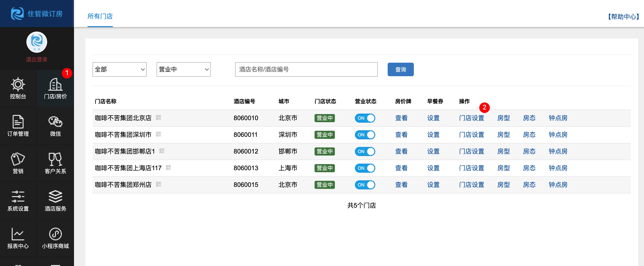This screenshot has width=644, height=266.
Task: Click QR code icon beside 咖啡不苦集团北京店
Action: [x=158, y=118]
